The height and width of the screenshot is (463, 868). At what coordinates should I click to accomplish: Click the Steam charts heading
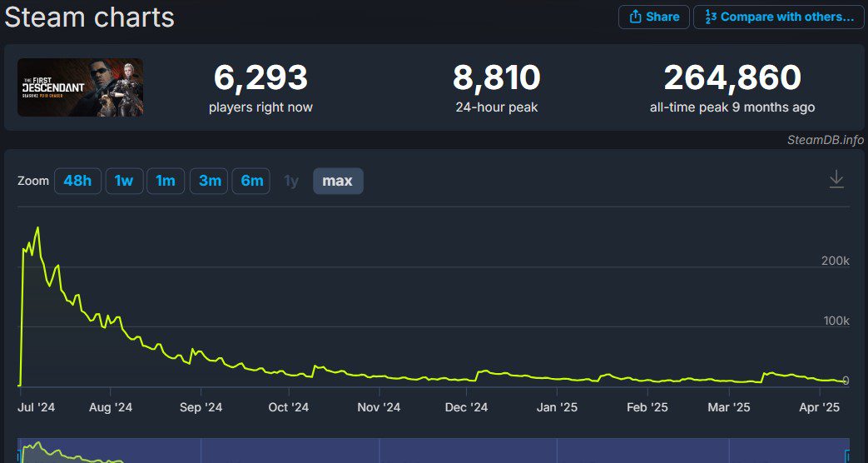90,17
